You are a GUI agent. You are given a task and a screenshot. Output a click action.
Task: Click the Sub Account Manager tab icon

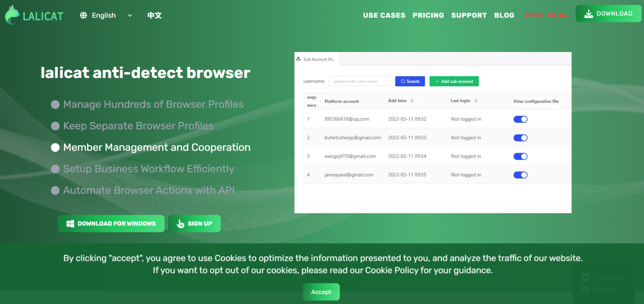(x=299, y=59)
